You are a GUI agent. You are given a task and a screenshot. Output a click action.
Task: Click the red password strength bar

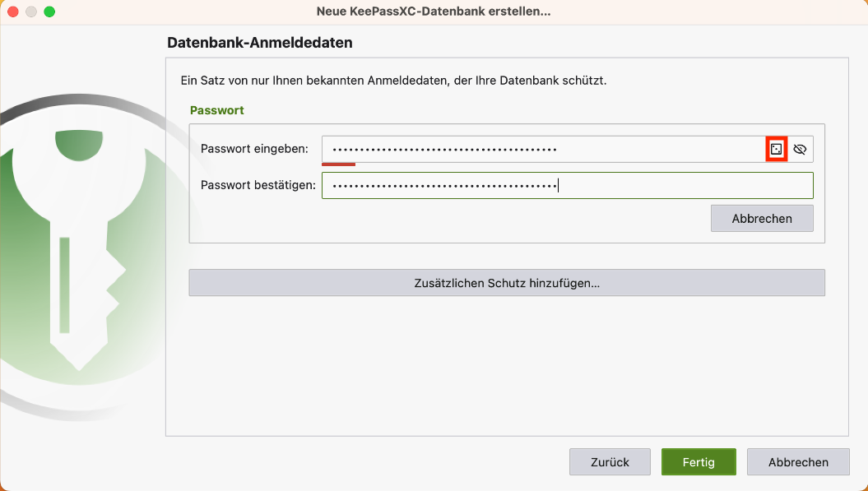click(x=338, y=164)
